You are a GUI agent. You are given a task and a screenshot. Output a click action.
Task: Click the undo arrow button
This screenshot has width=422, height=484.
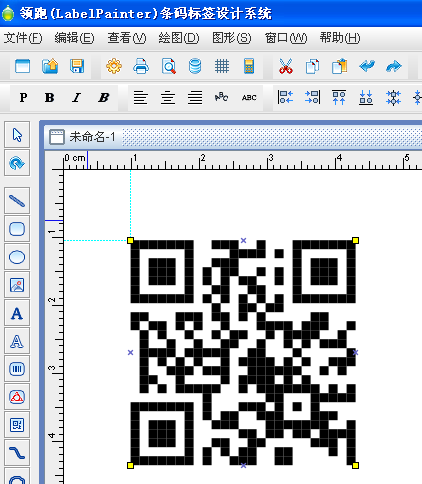tap(367, 66)
